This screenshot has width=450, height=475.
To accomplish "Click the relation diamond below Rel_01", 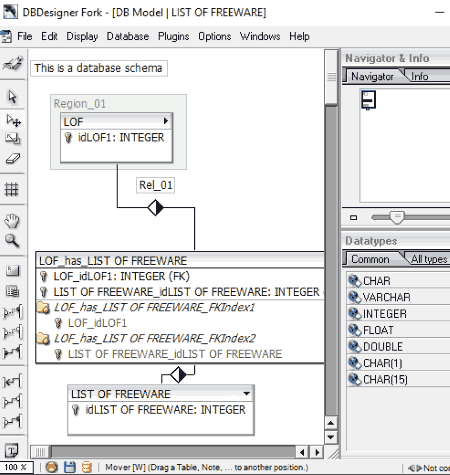I will [x=155, y=207].
